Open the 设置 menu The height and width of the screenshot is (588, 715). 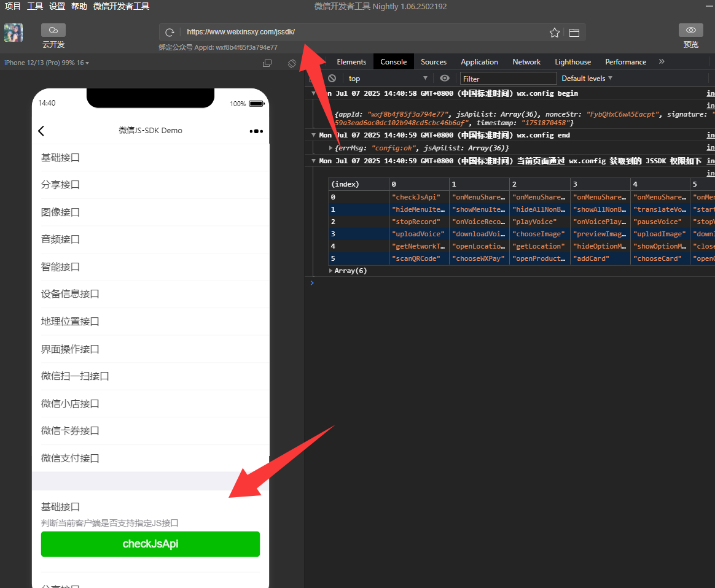57,6
